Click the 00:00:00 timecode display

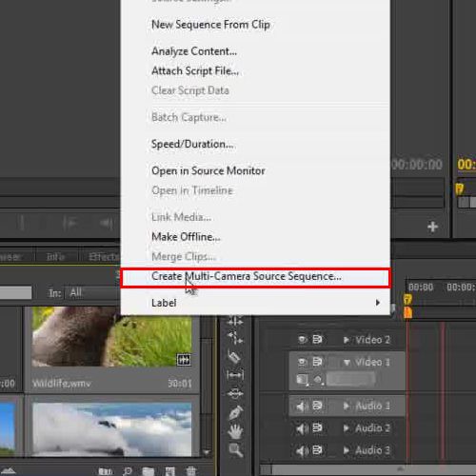[x=416, y=165]
